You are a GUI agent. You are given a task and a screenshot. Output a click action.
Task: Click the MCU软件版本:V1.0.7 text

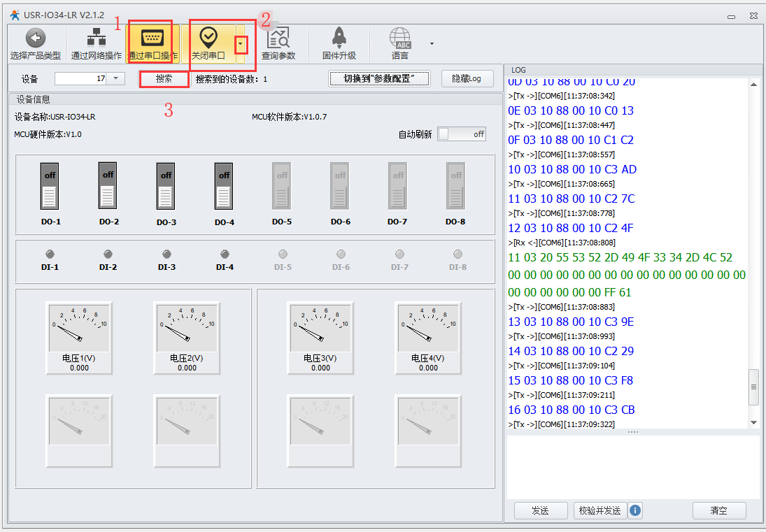(x=289, y=117)
